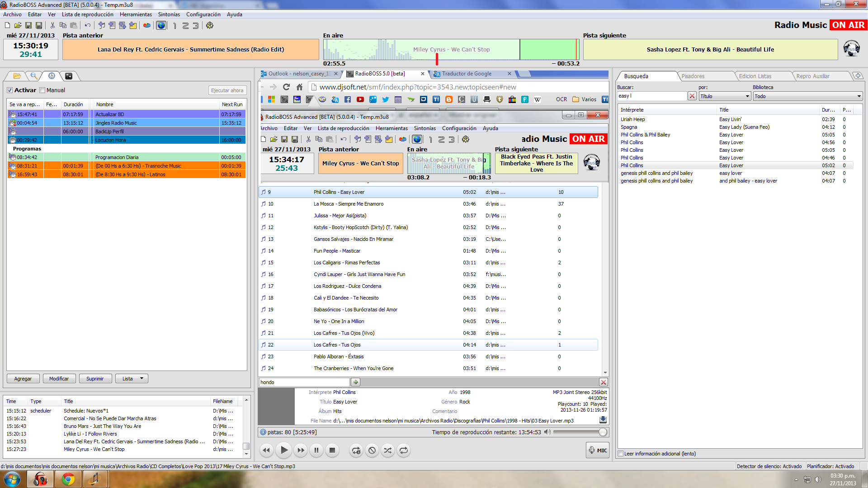This screenshot has width=868, height=488.
Task: Open the Varios bookmarks folder
Action: coord(585,99)
